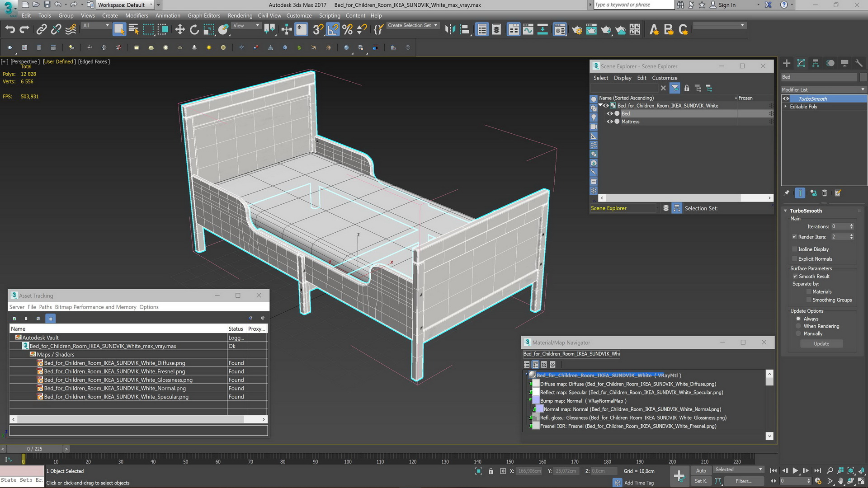Image resolution: width=868 pixels, height=488 pixels.
Task: Click the Play Animation button
Action: pos(795,471)
